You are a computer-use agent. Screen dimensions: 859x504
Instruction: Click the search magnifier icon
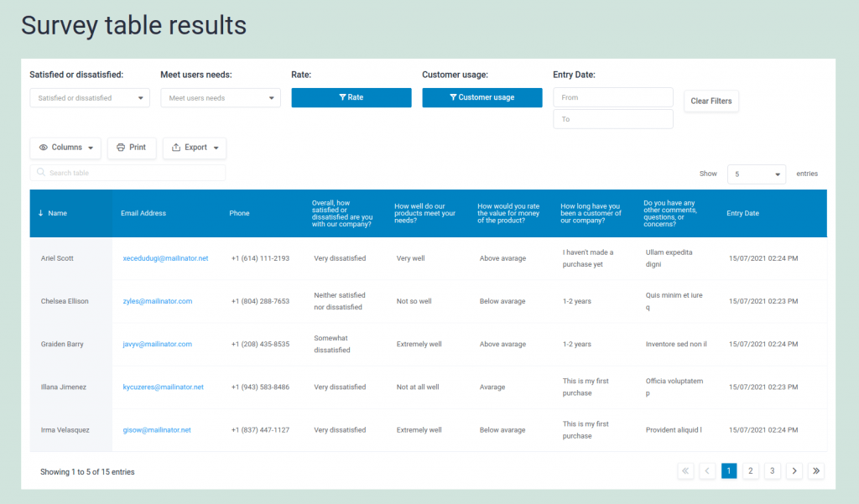(x=41, y=171)
